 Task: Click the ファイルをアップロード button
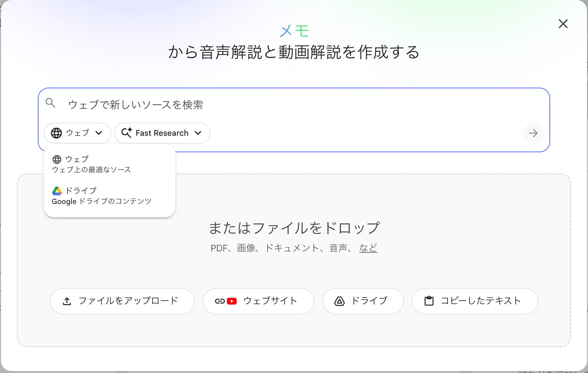tap(122, 301)
